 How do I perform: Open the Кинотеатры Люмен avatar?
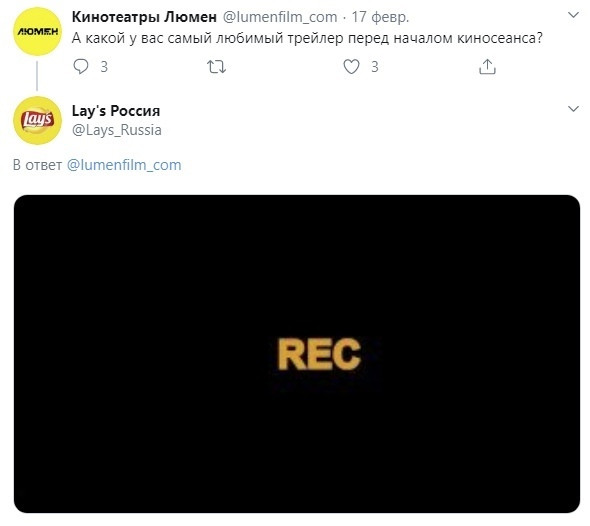pyautogui.click(x=37, y=32)
